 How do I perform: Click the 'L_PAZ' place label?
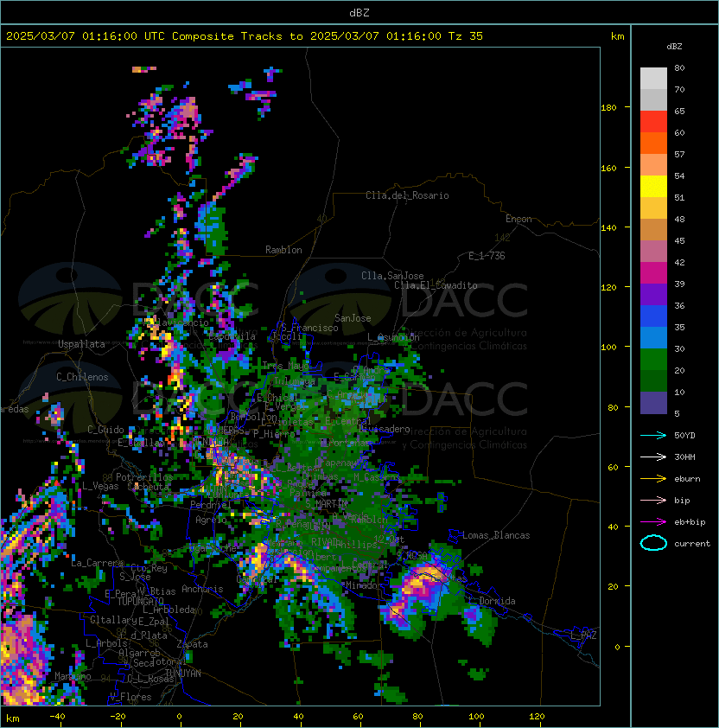[583, 635]
